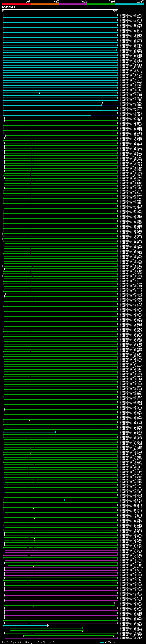Select label UniRef100_Q27481
This screenshot has height=644, width=146.
click(x=131, y=435)
